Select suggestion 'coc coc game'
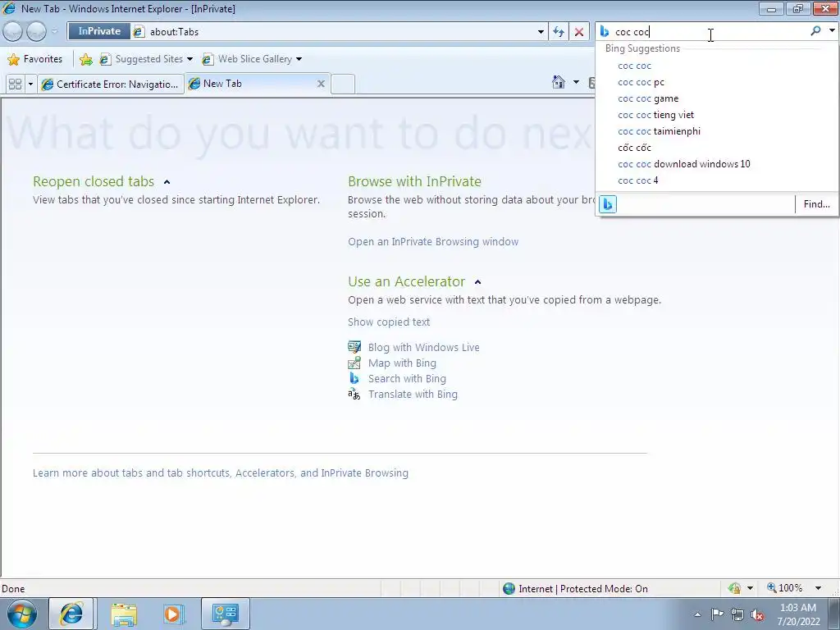840x630 pixels. point(717,98)
